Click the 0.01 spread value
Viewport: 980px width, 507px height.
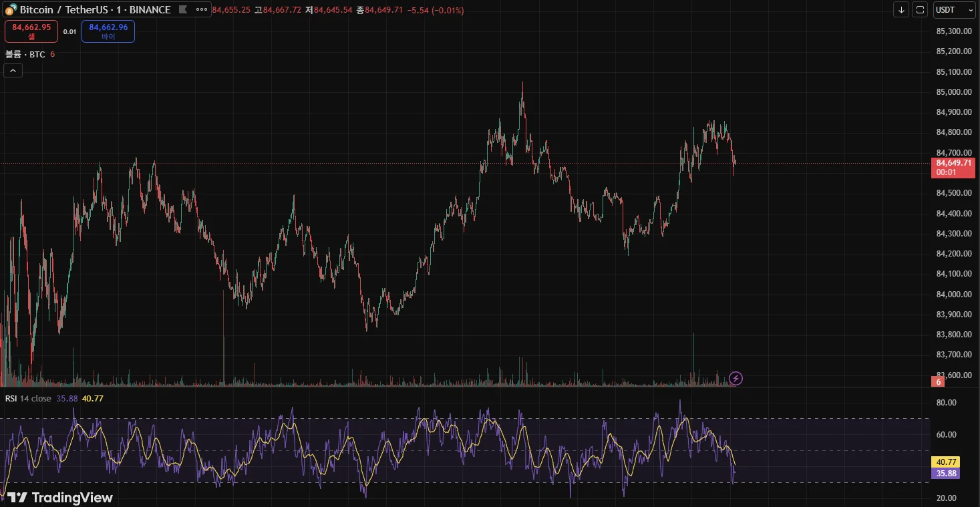tap(70, 31)
